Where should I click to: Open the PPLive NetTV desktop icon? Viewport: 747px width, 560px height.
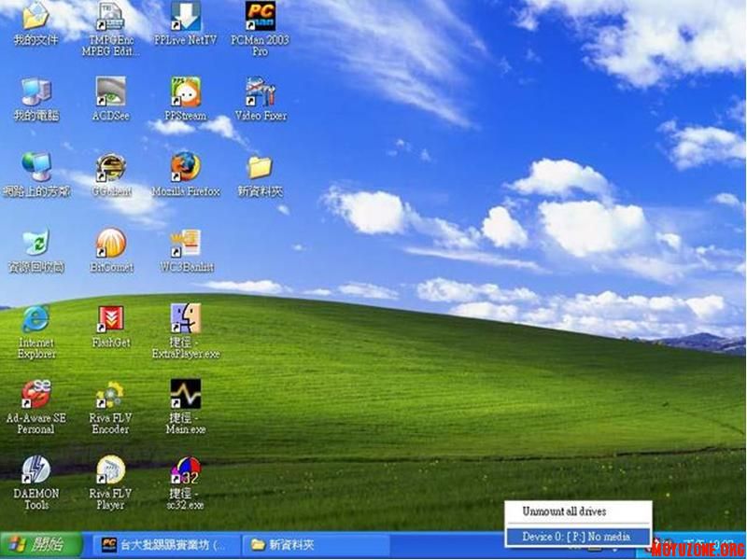coord(186,18)
